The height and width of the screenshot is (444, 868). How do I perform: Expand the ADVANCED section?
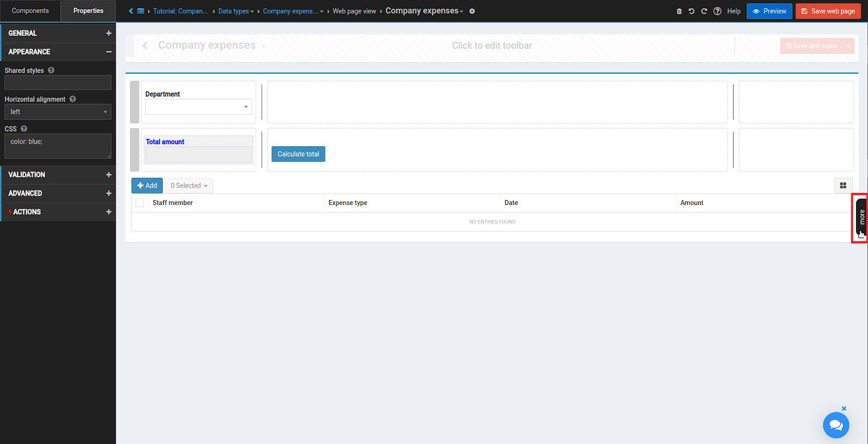tap(108, 193)
